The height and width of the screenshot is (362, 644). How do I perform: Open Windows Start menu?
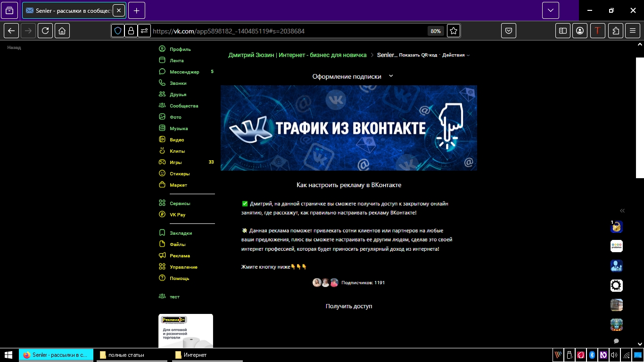click(x=8, y=355)
